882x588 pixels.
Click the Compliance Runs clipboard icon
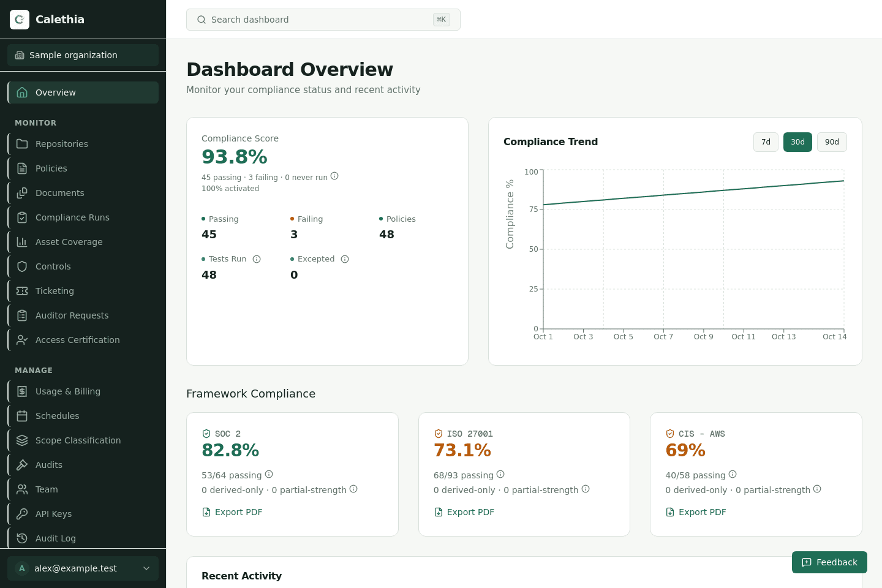(22, 217)
